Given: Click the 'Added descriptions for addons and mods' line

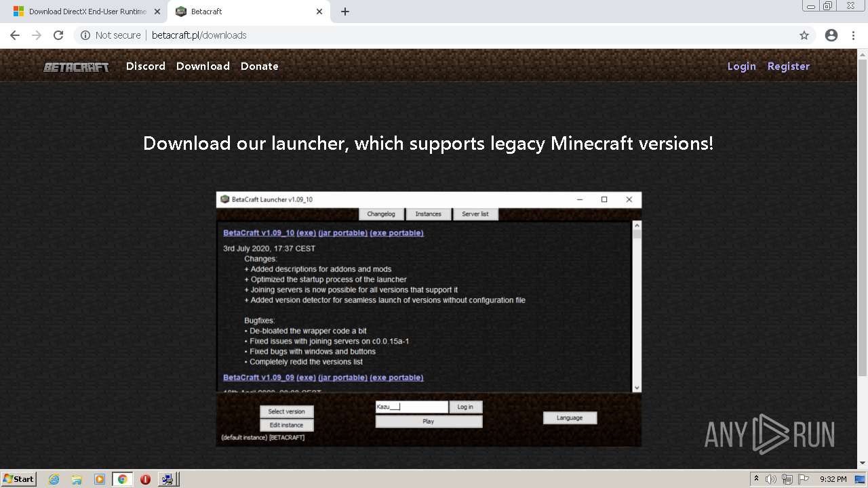Looking at the screenshot, I should 318,269.
